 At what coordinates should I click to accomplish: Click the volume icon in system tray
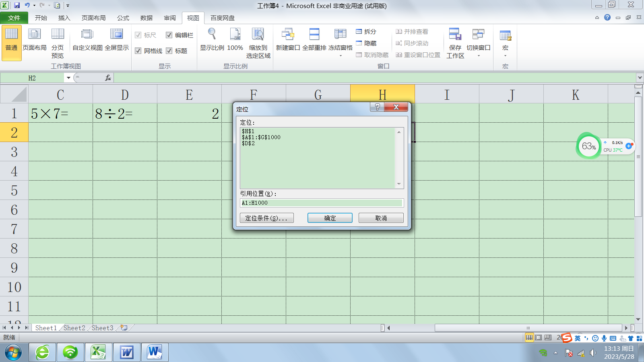(x=592, y=353)
